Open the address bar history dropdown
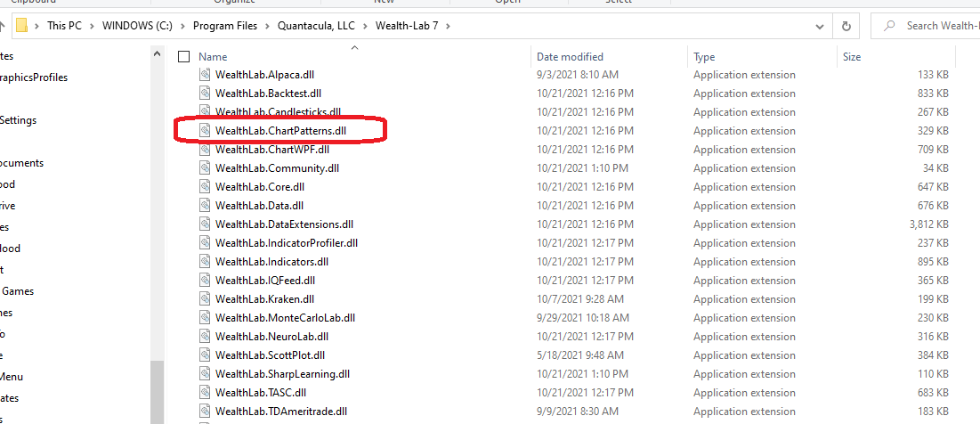This screenshot has width=980, height=424. click(x=820, y=26)
